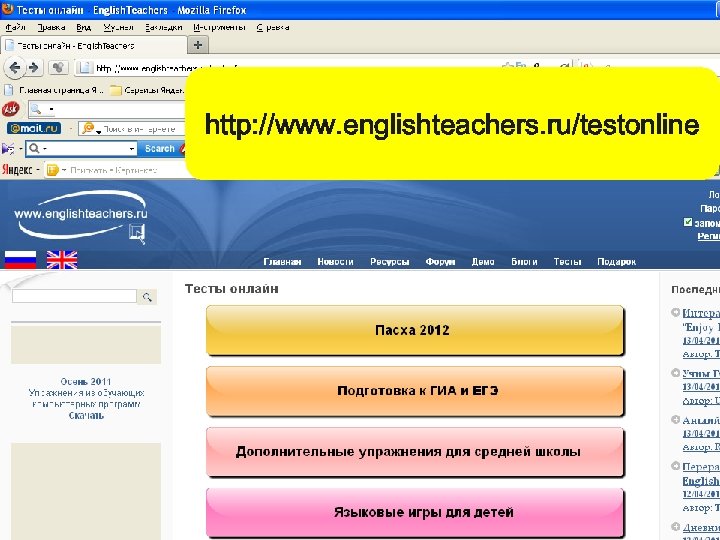Click the Пасха 2012 button
Screen dimensions: 720x540
pyautogui.click(x=415, y=330)
